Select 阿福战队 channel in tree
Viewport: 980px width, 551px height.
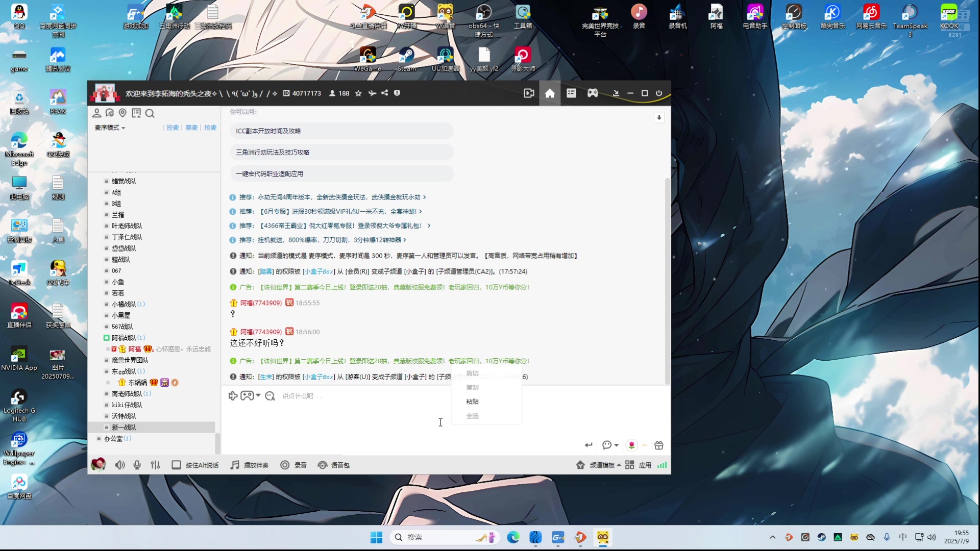click(124, 338)
